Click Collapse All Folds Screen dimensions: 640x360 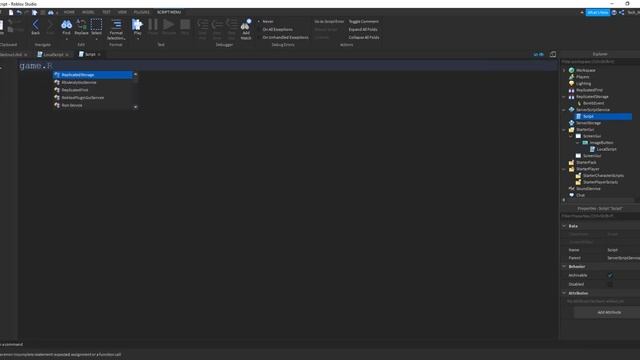click(364, 37)
